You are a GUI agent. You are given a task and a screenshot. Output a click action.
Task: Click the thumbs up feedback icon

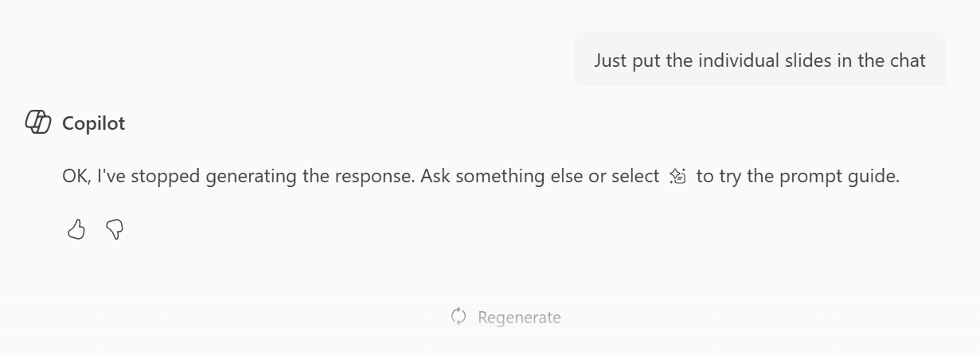(76, 230)
